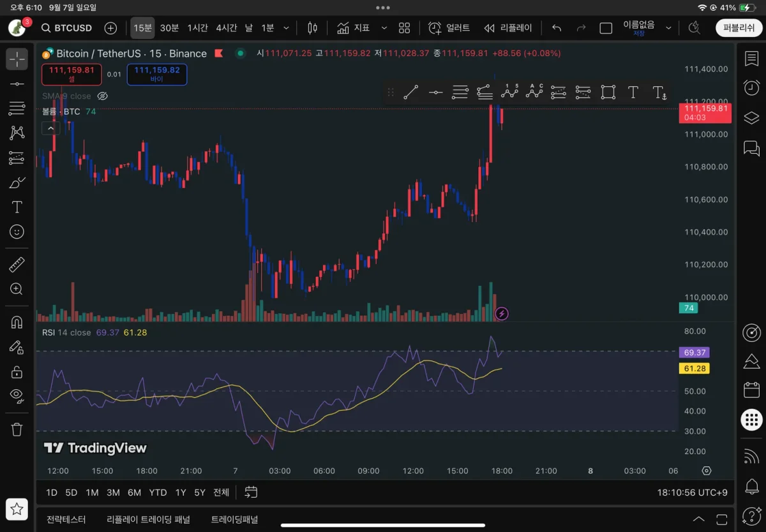766x532 pixels.
Task: Toggle SMA 9 indicator visibility eye
Action: click(103, 96)
